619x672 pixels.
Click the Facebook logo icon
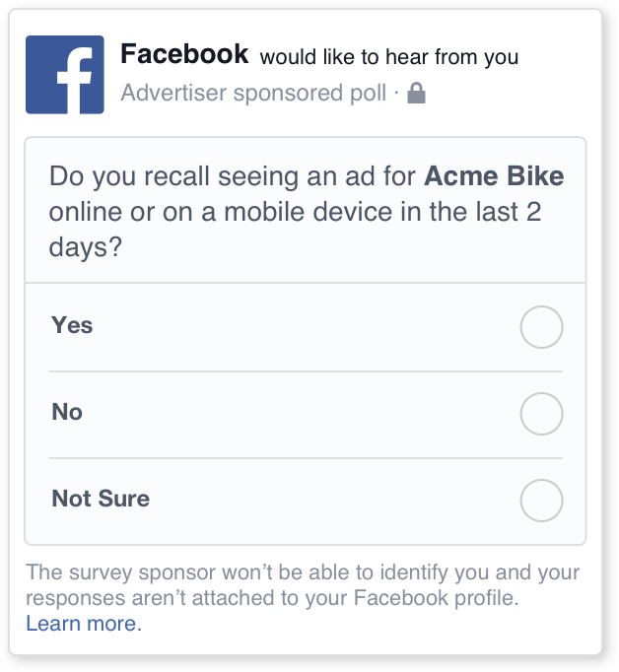pos(64,75)
